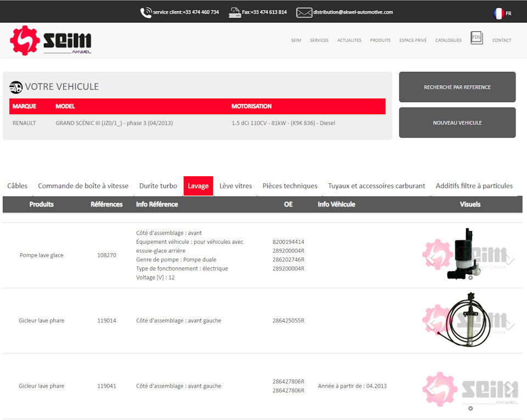Image resolution: width=527 pixels, height=420 pixels.
Task: Select the Lavage tab
Action: [x=198, y=186]
